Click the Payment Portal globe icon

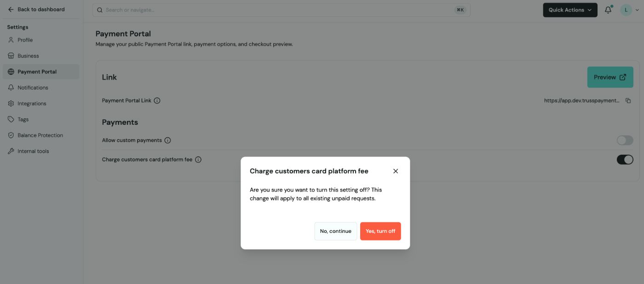11,72
